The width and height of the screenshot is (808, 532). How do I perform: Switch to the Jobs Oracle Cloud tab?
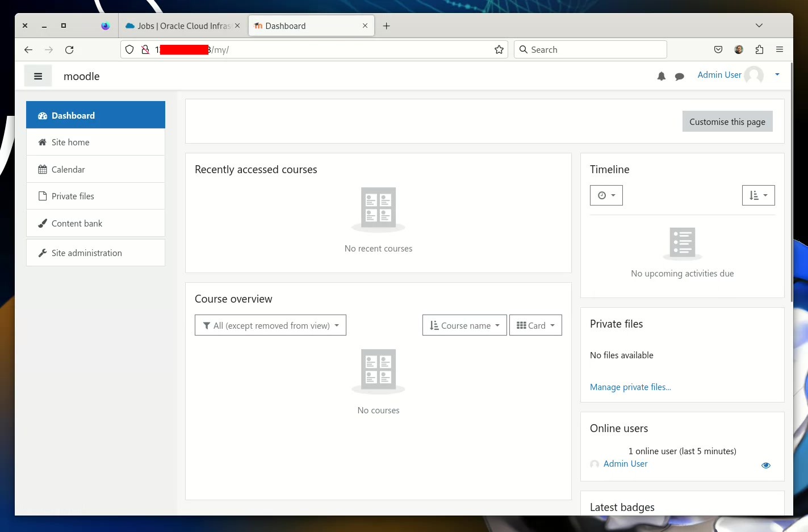click(181, 26)
